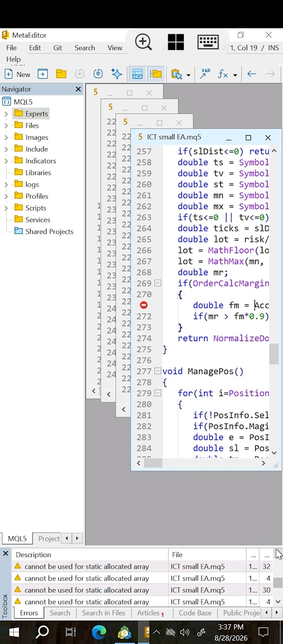Click horizontal scrollbar thumb in ICT small EA editor

coord(153,463)
